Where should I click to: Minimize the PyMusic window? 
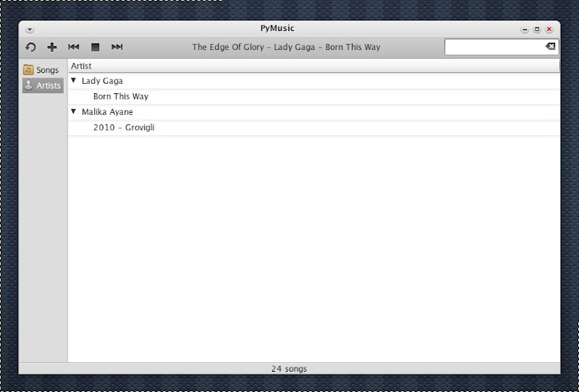pyautogui.click(x=525, y=30)
